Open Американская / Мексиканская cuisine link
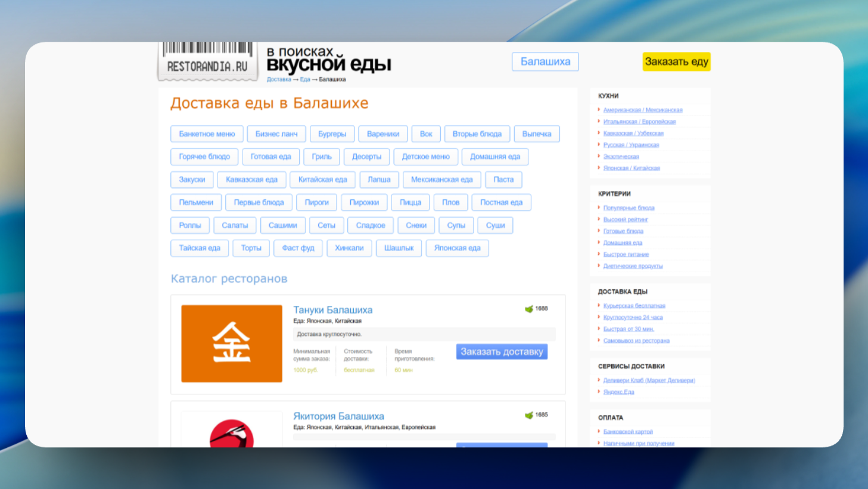The height and width of the screenshot is (489, 868). (x=643, y=110)
